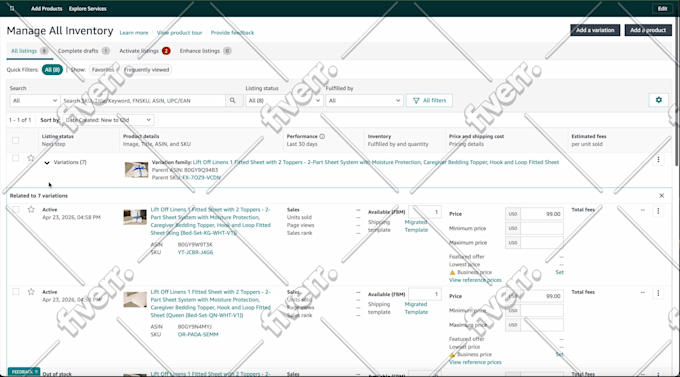
Task: Open the Provide feedback link
Action: pos(232,33)
